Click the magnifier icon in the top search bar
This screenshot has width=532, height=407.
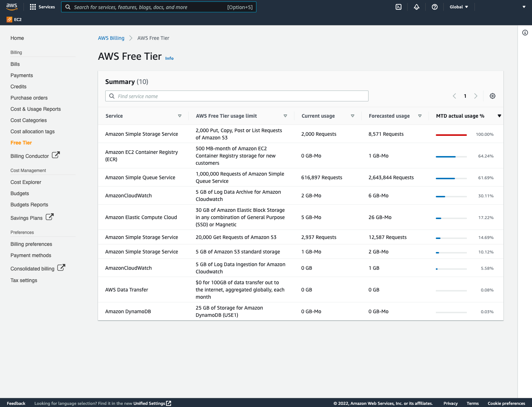68,7
